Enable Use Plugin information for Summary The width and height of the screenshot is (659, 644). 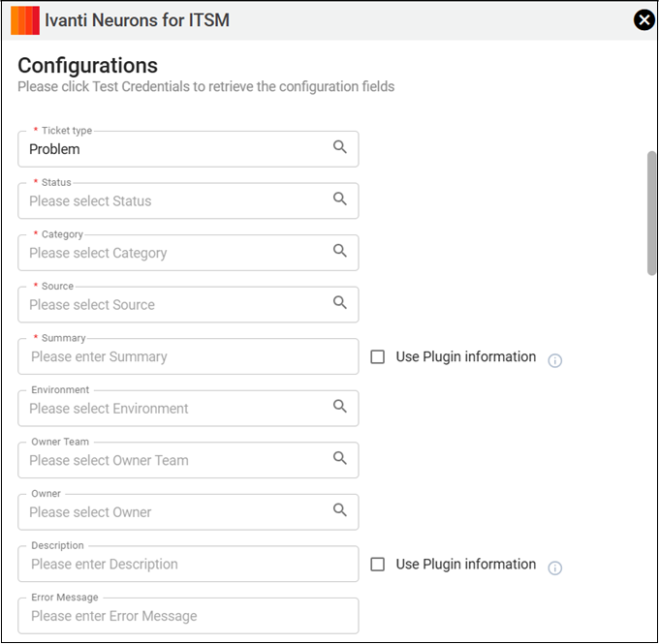click(377, 356)
